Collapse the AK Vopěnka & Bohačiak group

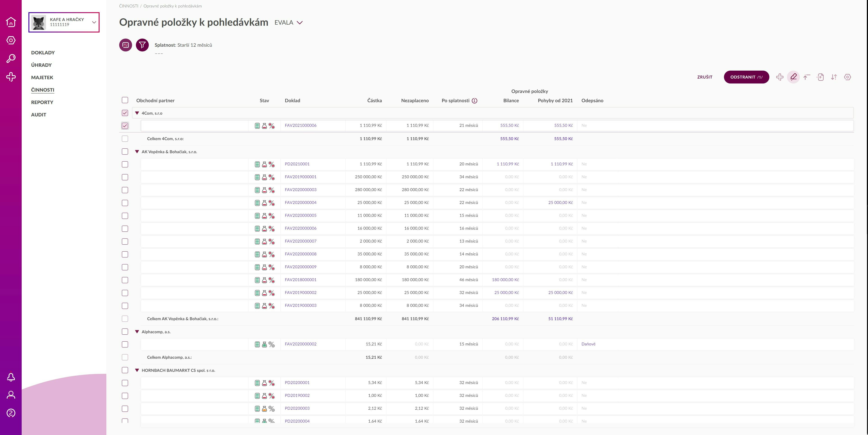[x=137, y=152]
